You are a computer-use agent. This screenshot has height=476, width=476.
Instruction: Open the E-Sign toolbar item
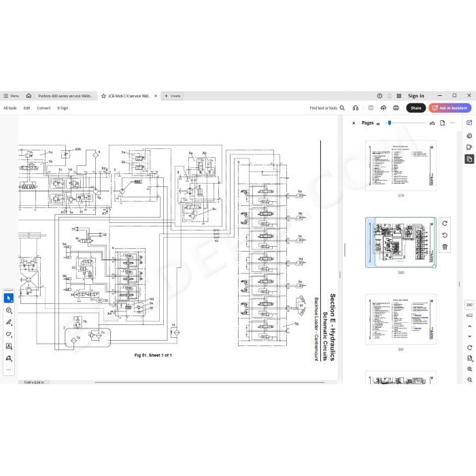coord(63,108)
